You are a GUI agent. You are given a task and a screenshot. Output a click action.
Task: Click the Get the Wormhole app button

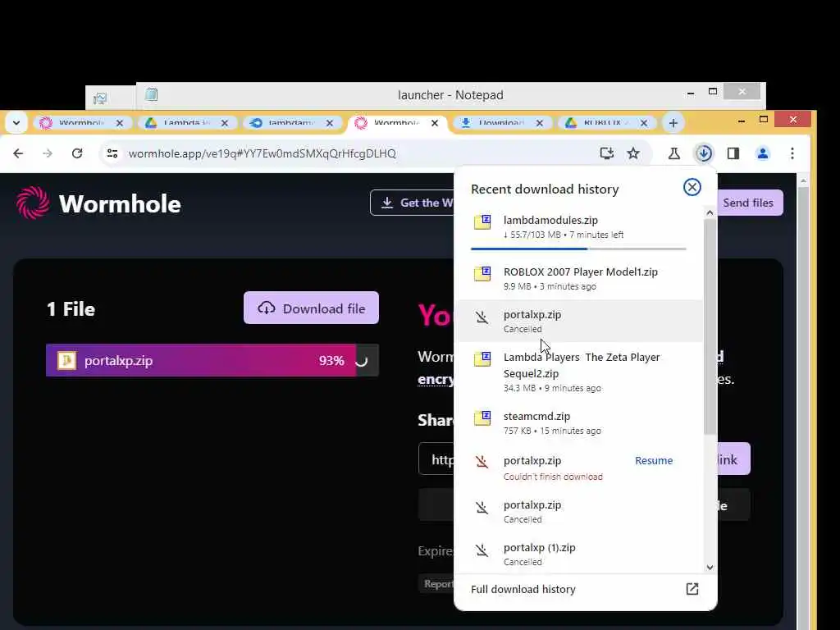tap(413, 203)
